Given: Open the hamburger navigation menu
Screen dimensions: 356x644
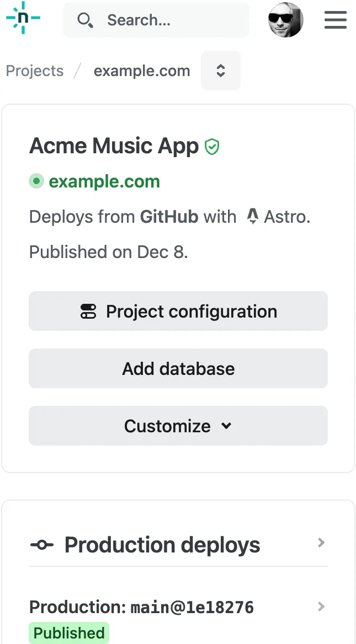Looking at the screenshot, I should [x=335, y=20].
